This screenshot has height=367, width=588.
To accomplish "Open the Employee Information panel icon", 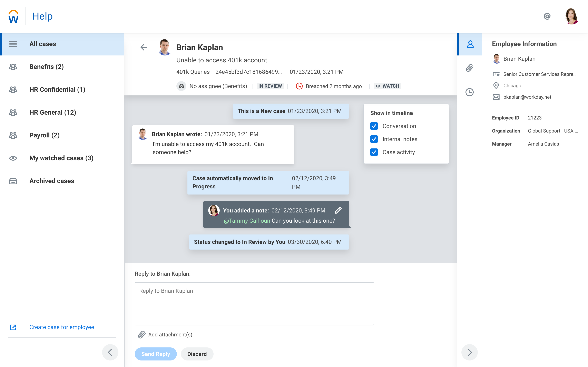I will pos(470,44).
